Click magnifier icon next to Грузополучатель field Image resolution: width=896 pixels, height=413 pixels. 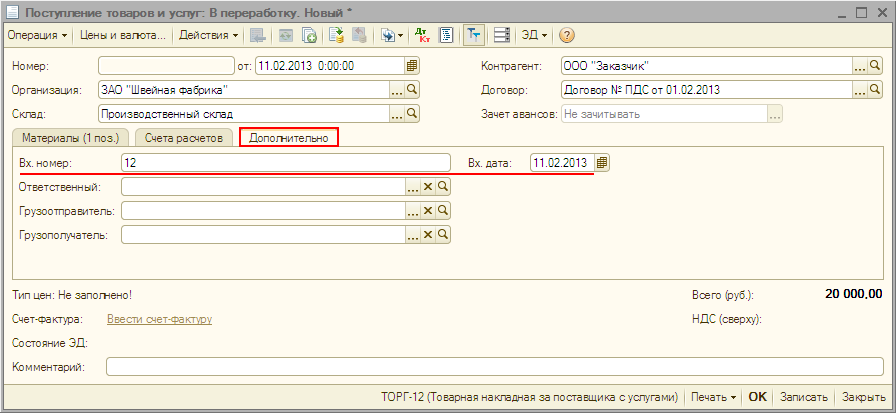click(443, 235)
